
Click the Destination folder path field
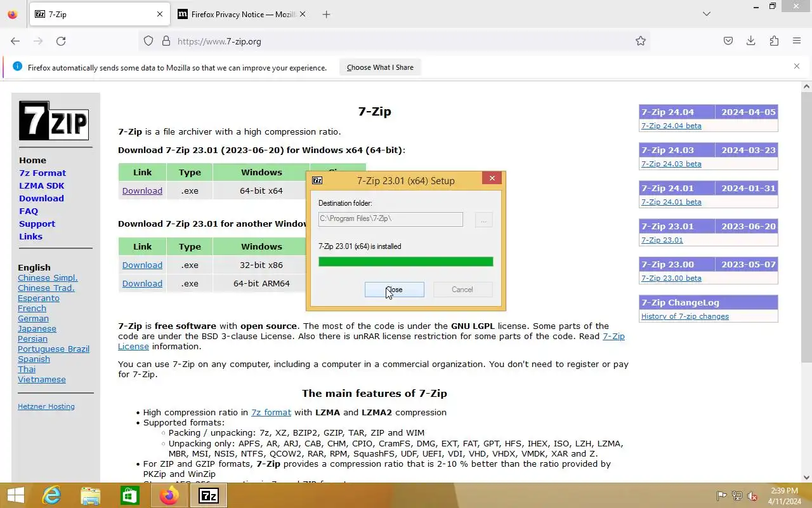tap(391, 218)
